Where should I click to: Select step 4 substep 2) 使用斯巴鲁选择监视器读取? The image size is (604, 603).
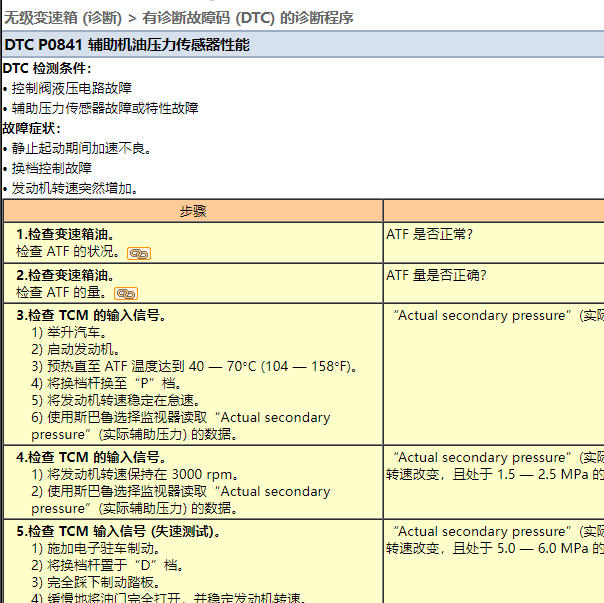coord(181,500)
